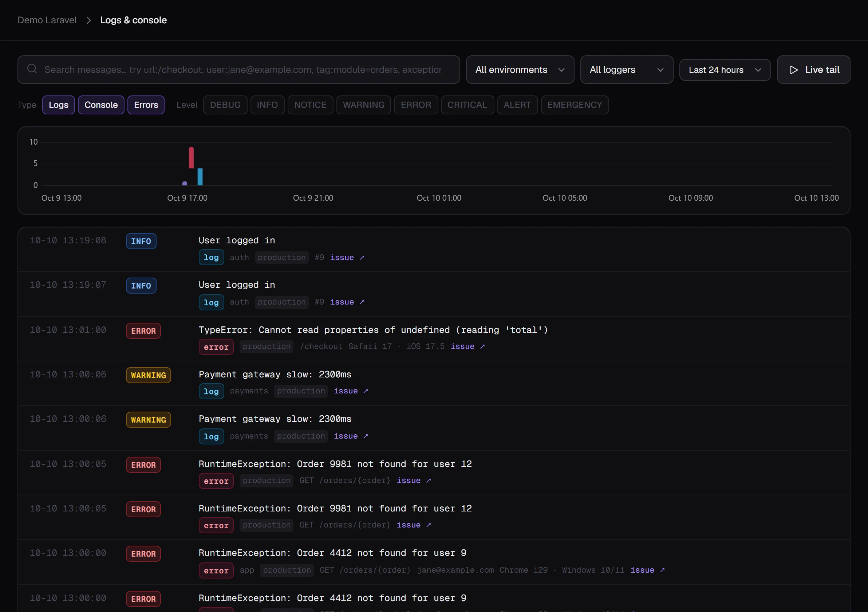Screen dimensions: 868x612
Task: Start Live tail
Action: (x=813, y=70)
